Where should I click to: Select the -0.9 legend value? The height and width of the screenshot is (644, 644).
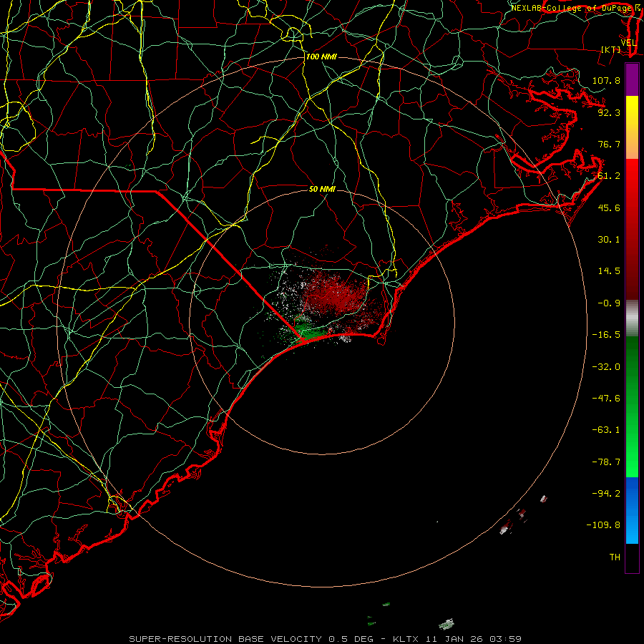(x=609, y=303)
